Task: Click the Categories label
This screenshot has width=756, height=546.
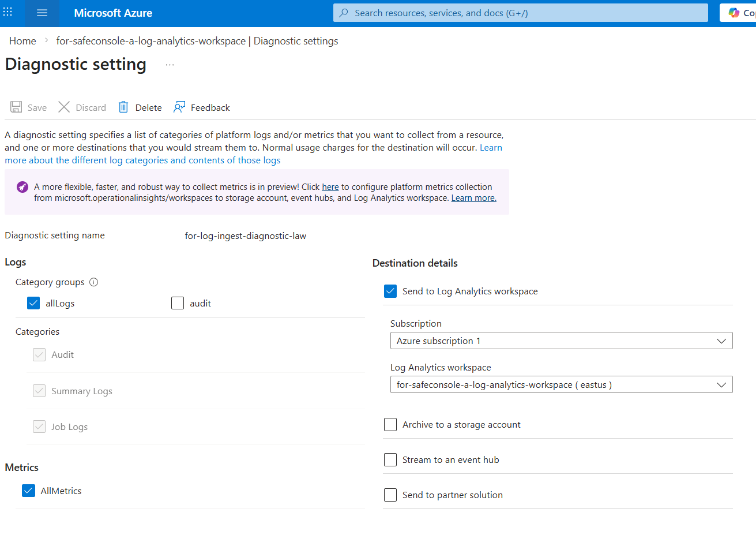Action: 37,332
